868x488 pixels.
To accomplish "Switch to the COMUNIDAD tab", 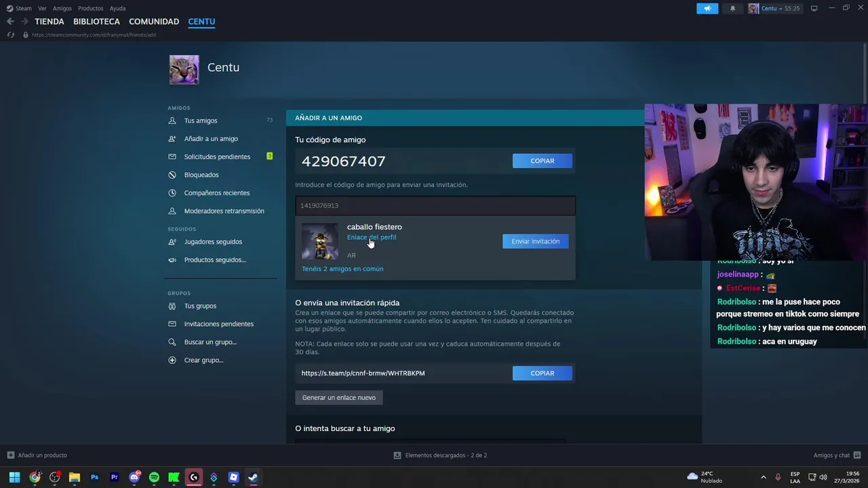I will pyautogui.click(x=154, y=22).
